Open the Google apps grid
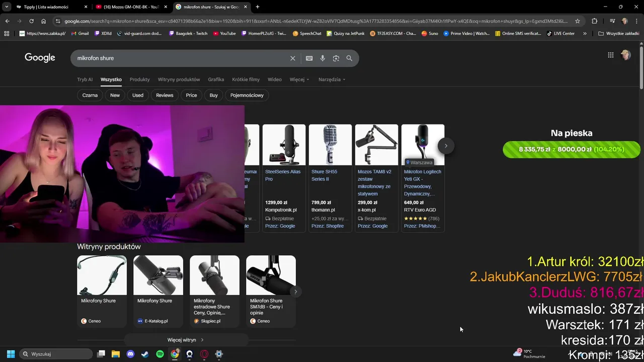 click(x=611, y=55)
